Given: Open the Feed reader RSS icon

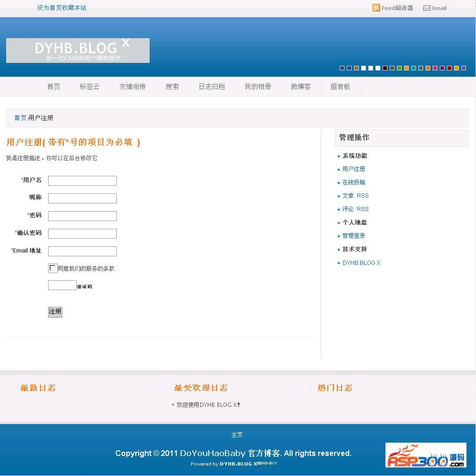Looking at the screenshot, I should tap(376, 8).
